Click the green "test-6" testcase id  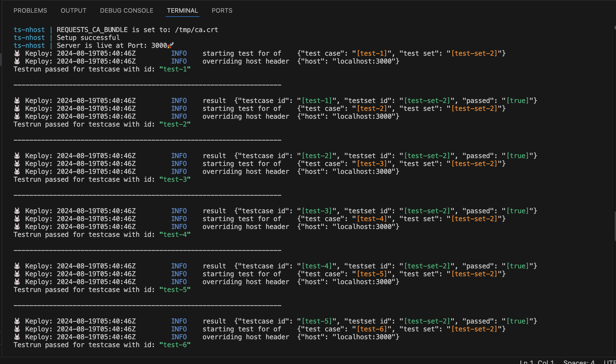click(x=175, y=345)
